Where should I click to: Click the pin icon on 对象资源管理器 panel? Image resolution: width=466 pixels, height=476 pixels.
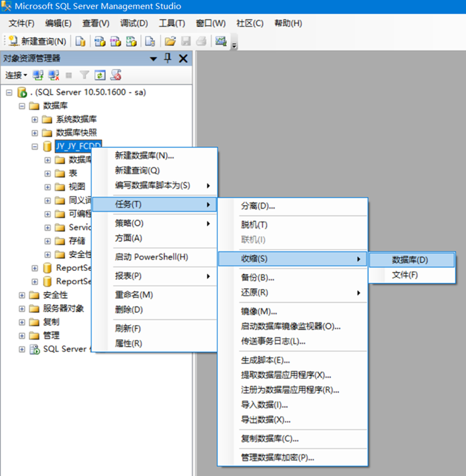pyautogui.click(x=168, y=58)
